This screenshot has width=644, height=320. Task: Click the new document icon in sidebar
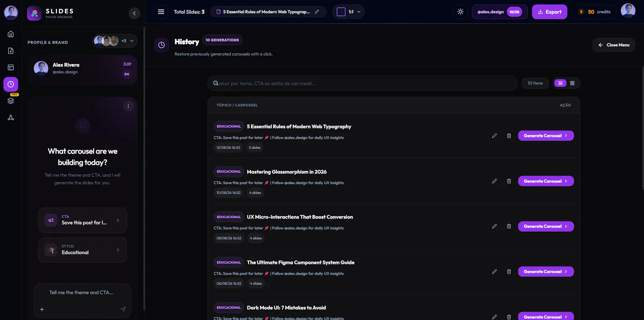[11, 51]
